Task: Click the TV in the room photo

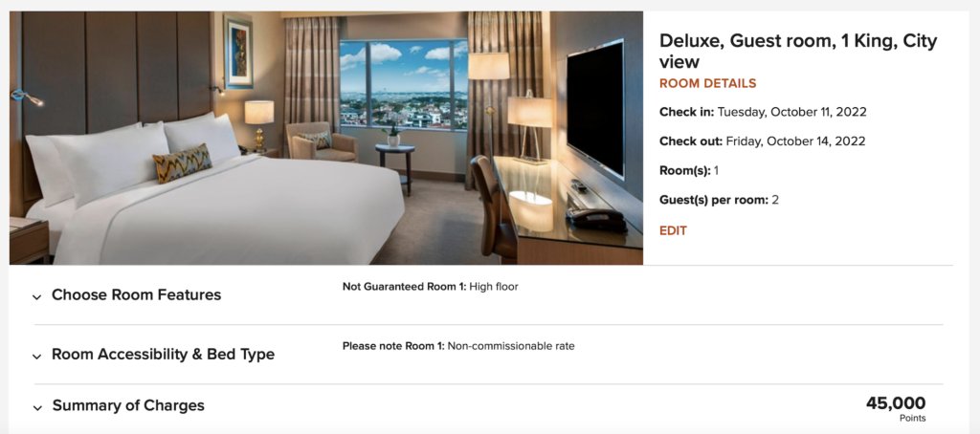Action: [595, 107]
